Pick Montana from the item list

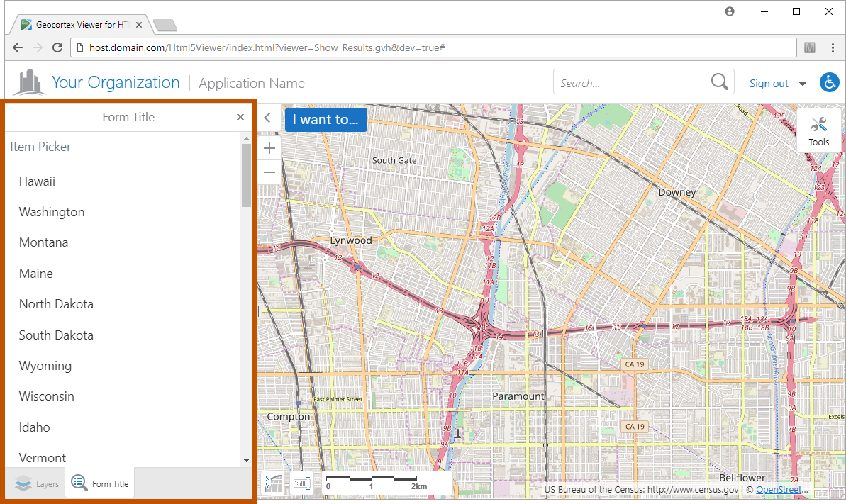point(44,242)
